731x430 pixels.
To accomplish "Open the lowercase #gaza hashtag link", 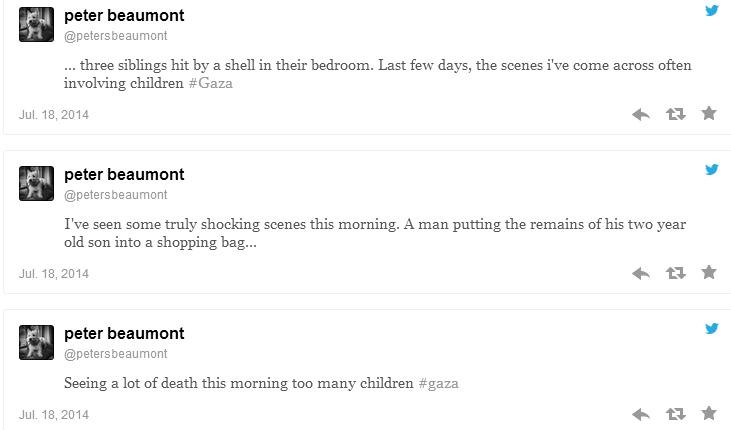I will point(439,383).
